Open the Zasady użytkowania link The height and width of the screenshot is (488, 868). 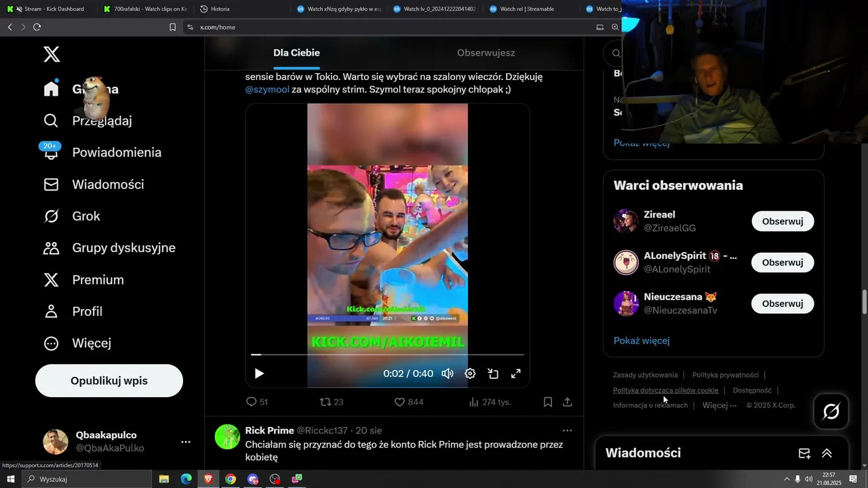click(646, 375)
